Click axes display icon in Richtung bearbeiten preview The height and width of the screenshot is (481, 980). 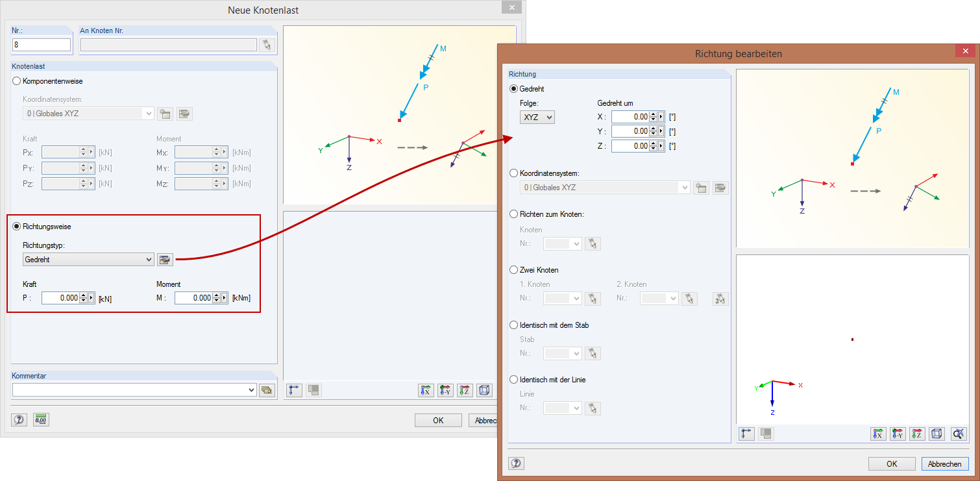point(747,434)
